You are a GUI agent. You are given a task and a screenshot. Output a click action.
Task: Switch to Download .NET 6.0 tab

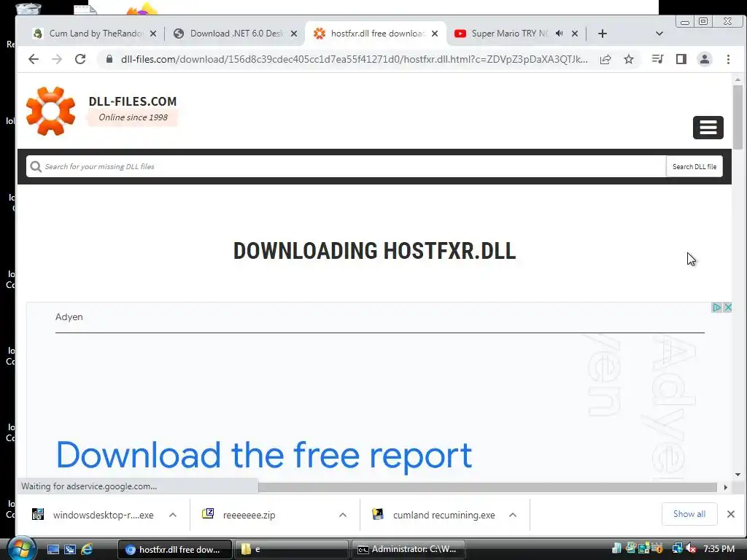pyautogui.click(x=236, y=34)
